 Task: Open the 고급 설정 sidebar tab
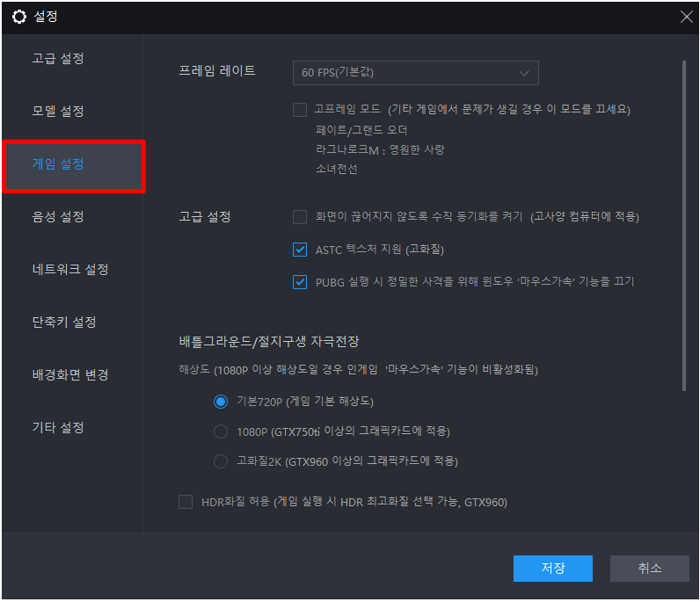pos(58,59)
